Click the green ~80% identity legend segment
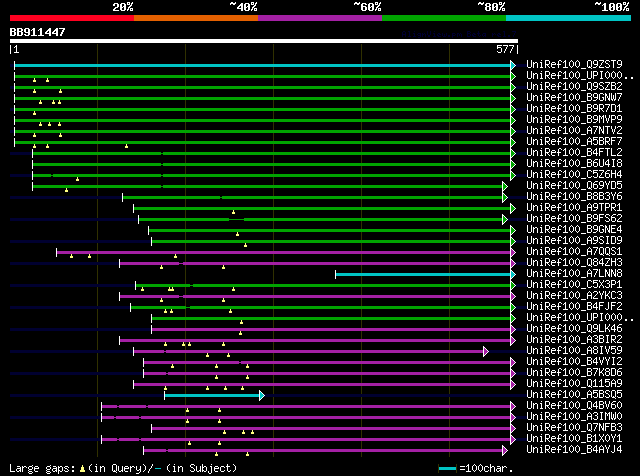This screenshot has height=476, width=640. click(444, 18)
